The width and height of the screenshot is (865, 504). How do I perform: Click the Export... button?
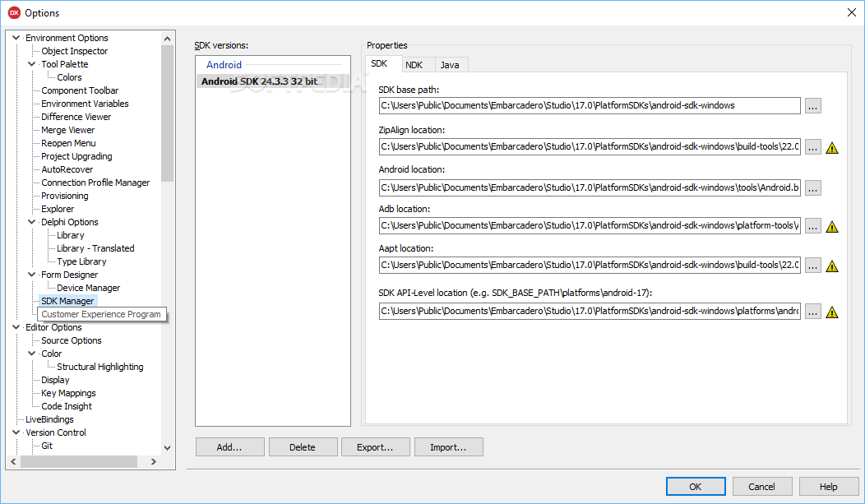(x=375, y=447)
